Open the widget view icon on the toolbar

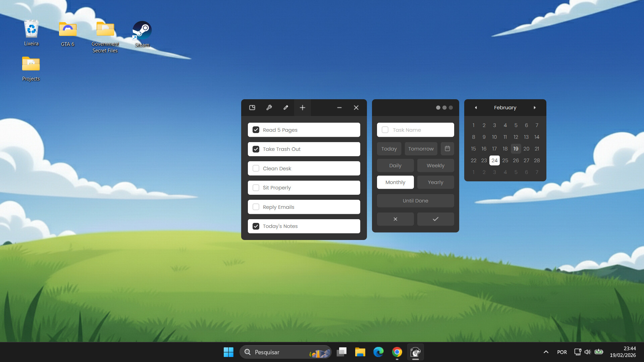[x=252, y=108]
